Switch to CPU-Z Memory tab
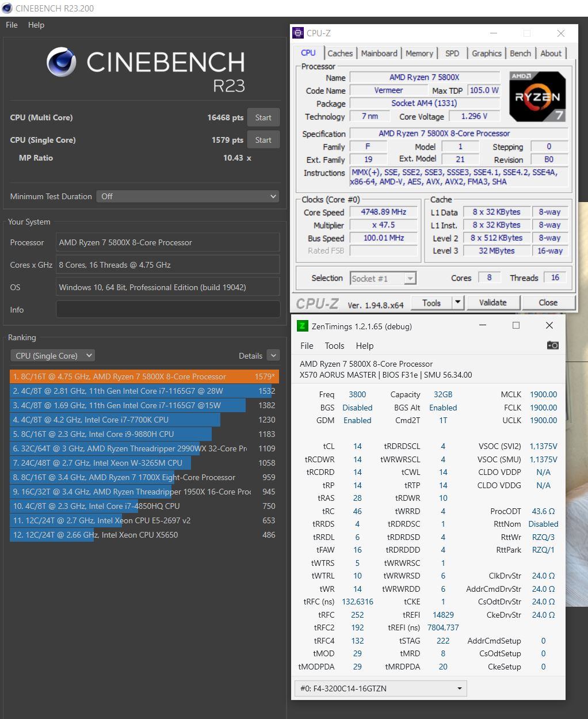The width and height of the screenshot is (588, 719). (x=419, y=54)
